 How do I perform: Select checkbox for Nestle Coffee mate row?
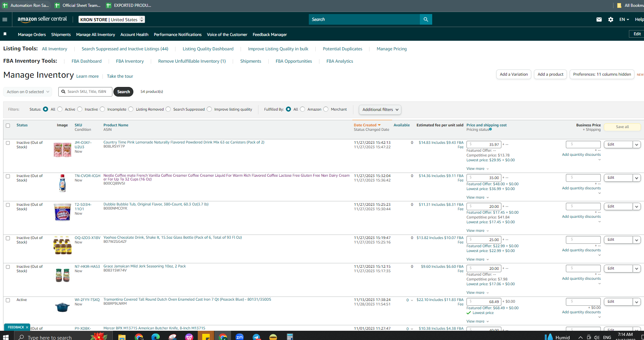pos(8,176)
